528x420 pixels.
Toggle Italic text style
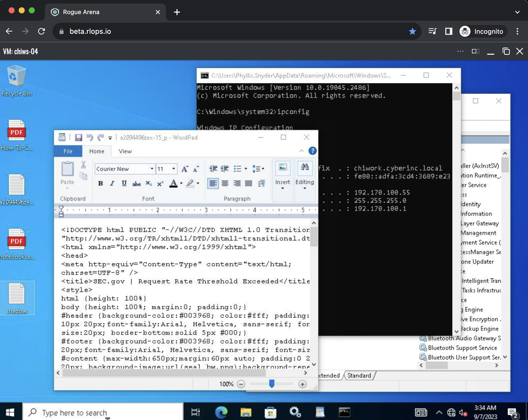112,184
